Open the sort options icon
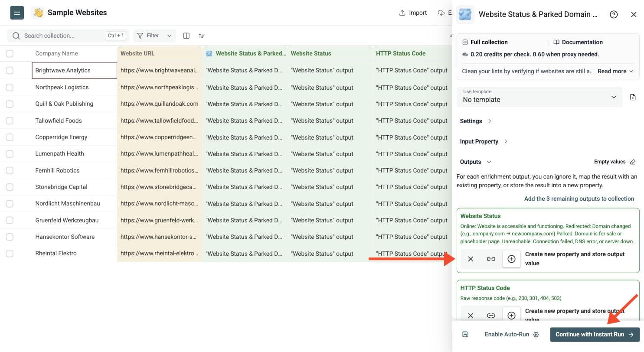 coord(202,36)
